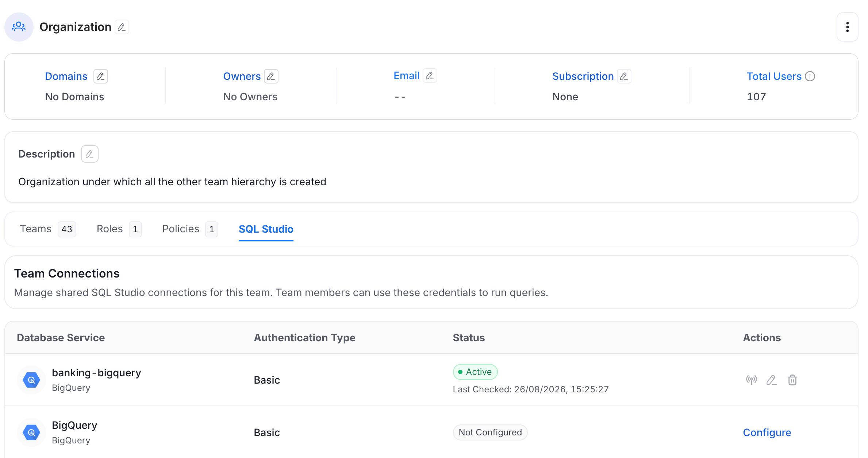Screen dimensions: 868x458
Task: Click the Team Connections heading
Action: tap(67, 273)
